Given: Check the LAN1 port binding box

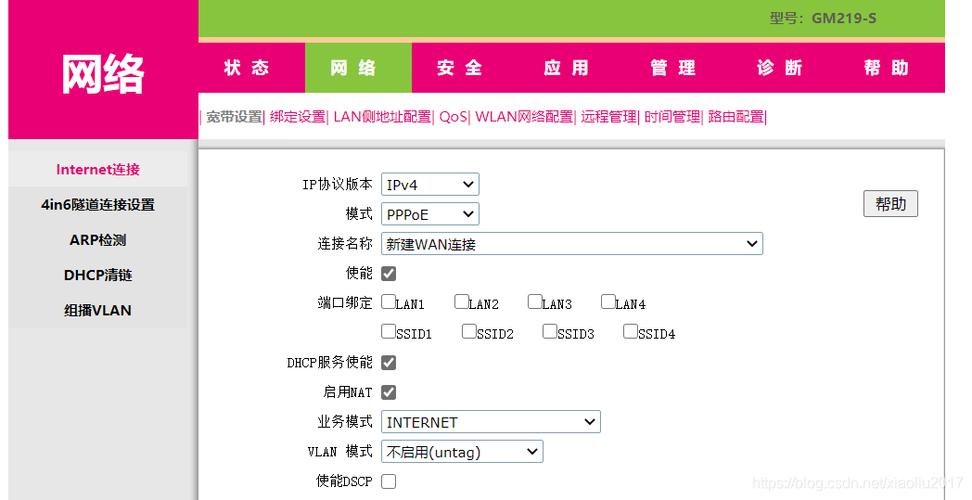Looking at the screenshot, I should (389, 302).
